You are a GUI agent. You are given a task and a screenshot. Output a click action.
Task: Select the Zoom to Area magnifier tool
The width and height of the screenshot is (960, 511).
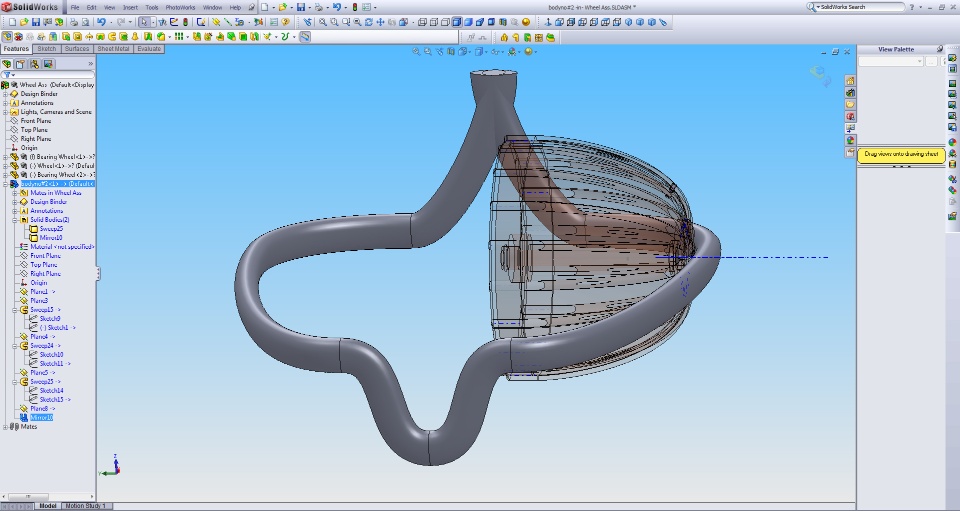[x=334, y=22]
